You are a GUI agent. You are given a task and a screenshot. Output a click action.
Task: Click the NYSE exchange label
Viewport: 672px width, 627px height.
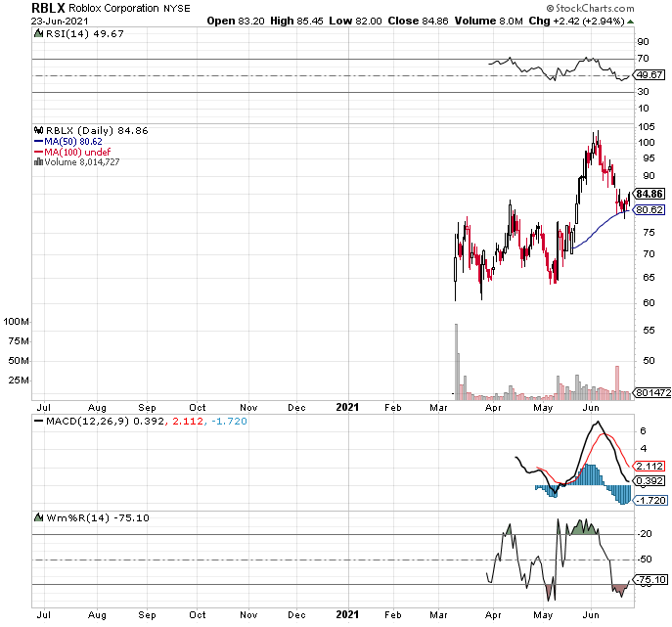coord(177,9)
